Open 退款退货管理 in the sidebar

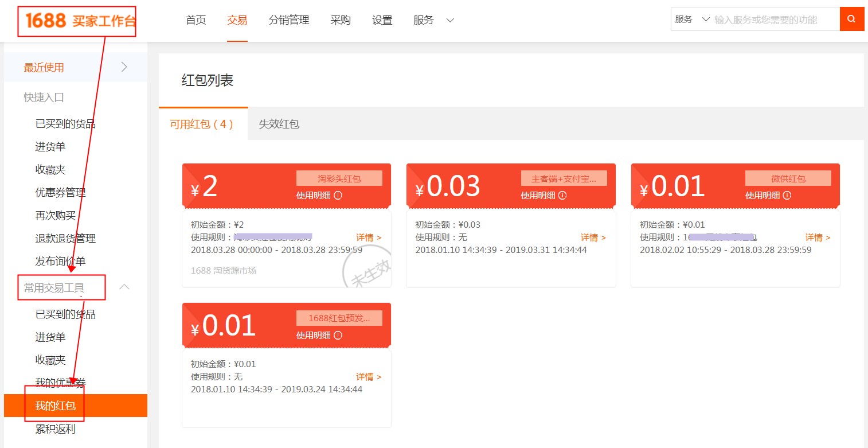65,238
